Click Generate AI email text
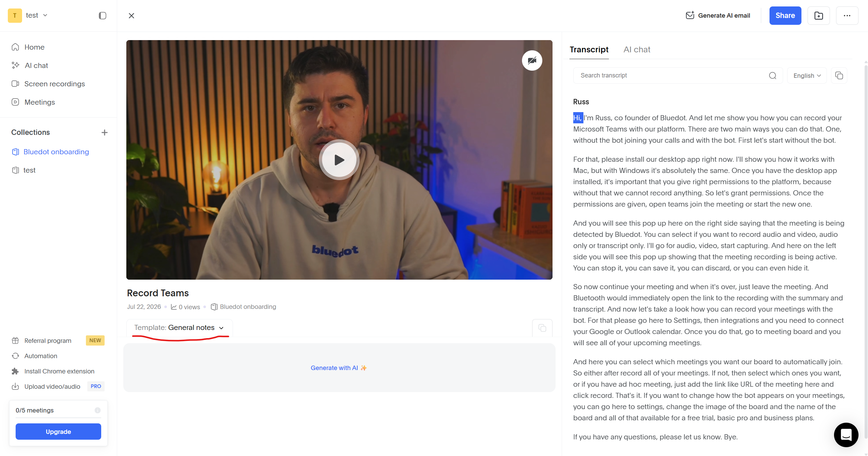The height and width of the screenshot is (456, 868). coord(724,16)
